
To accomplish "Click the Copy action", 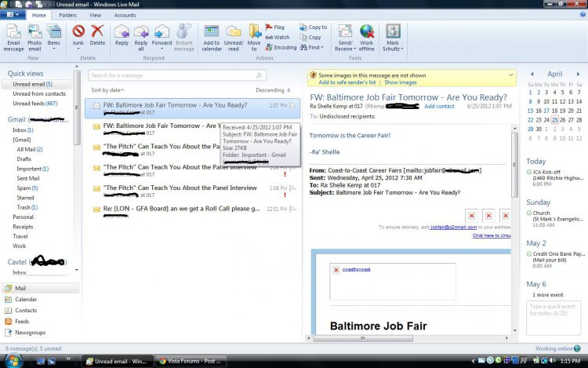I will (310, 37).
